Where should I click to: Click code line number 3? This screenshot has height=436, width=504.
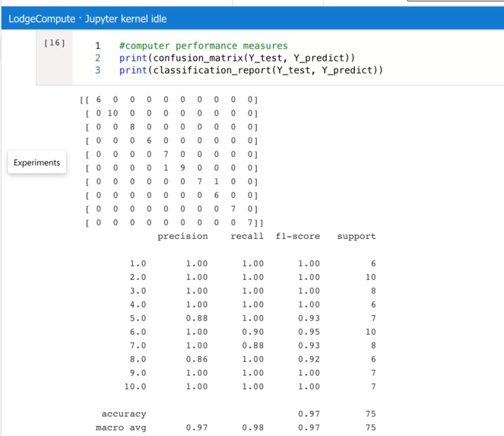point(98,70)
